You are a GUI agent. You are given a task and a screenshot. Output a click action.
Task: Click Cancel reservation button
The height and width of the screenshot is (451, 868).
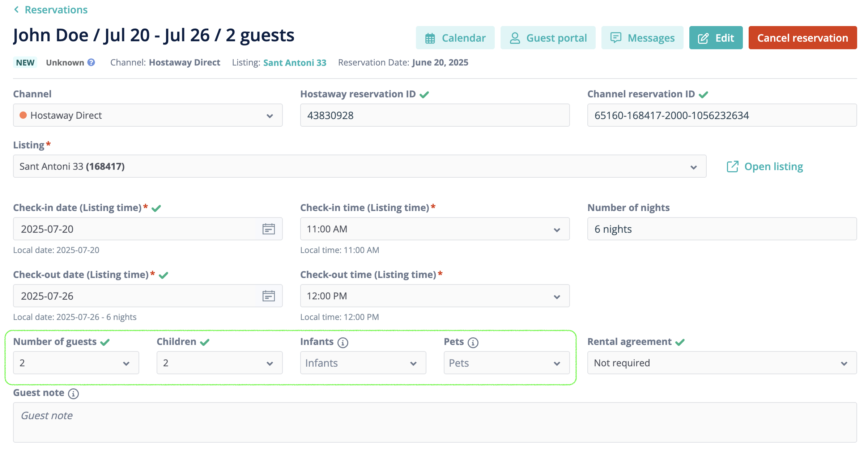(803, 38)
